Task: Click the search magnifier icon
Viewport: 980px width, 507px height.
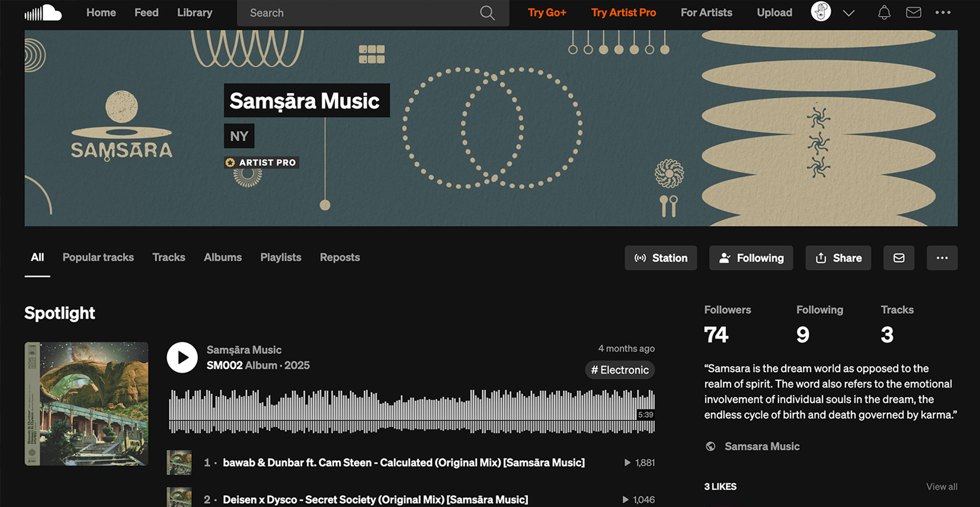Action: coord(487,13)
